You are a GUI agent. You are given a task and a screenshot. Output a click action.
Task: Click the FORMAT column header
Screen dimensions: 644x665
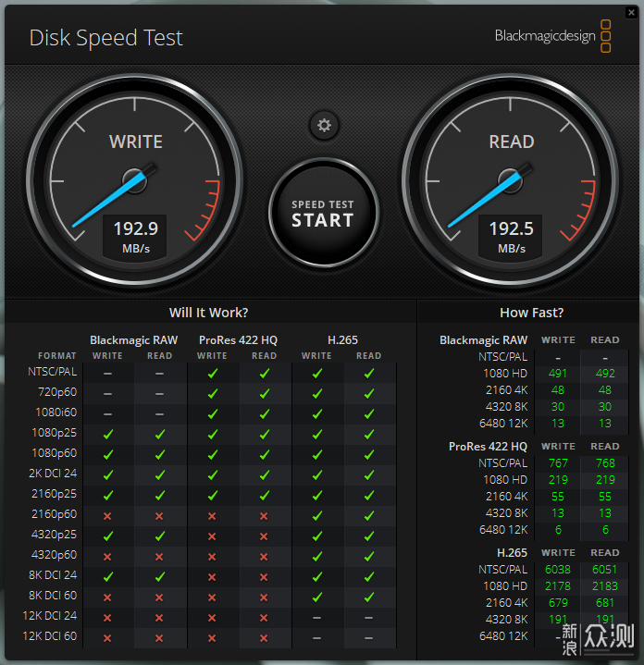click(x=56, y=356)
